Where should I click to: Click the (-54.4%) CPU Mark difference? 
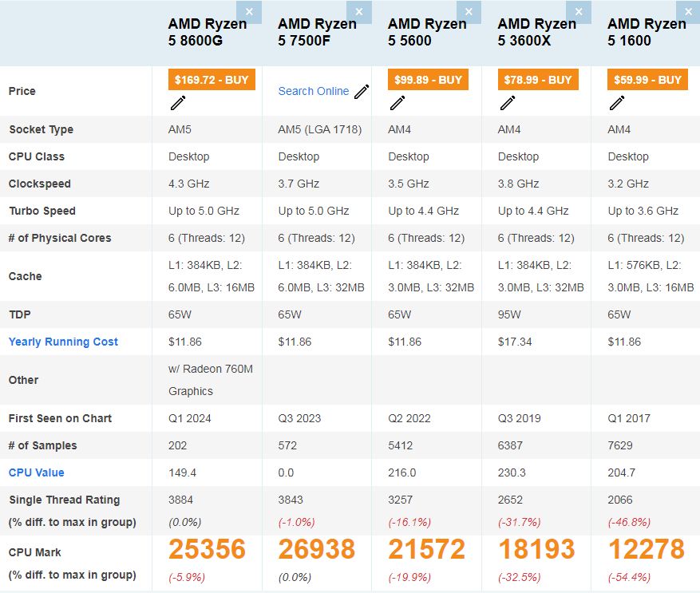click(x=629, y=577)
